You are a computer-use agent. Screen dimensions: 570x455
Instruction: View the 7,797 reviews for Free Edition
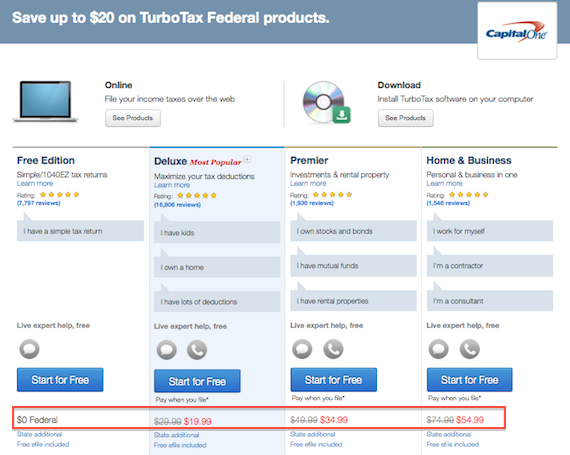pos(39,203)
